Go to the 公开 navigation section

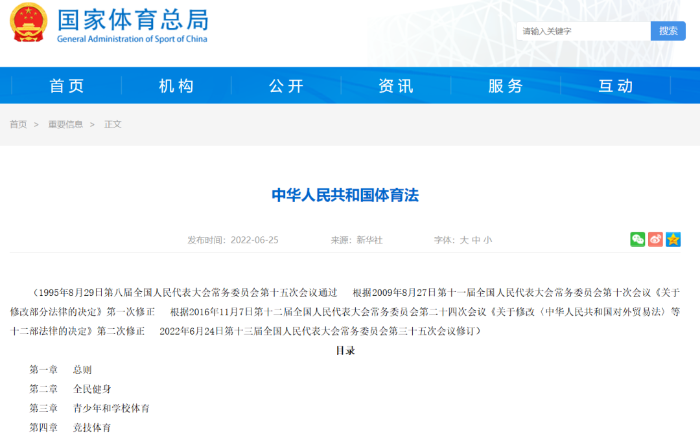click(x=286, y=86)
